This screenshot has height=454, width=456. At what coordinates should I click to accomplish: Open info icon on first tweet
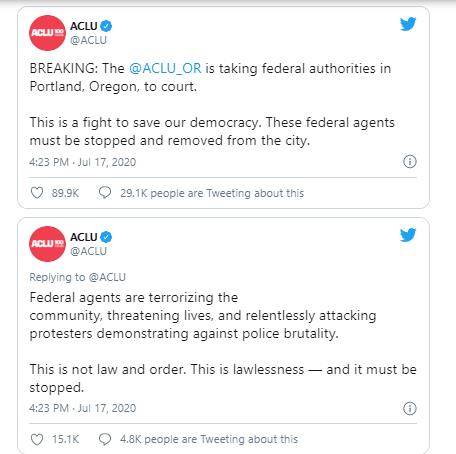[410, 162]
